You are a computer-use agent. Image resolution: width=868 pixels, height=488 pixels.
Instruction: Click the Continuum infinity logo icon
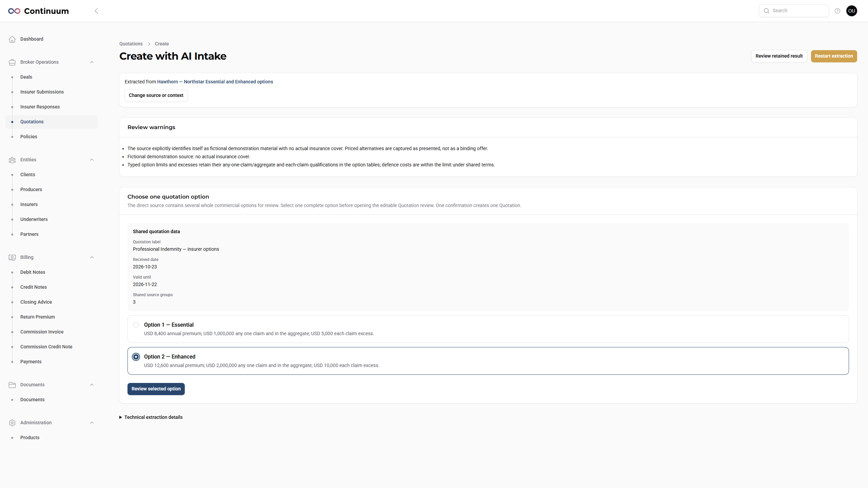[x=14, y=11]
